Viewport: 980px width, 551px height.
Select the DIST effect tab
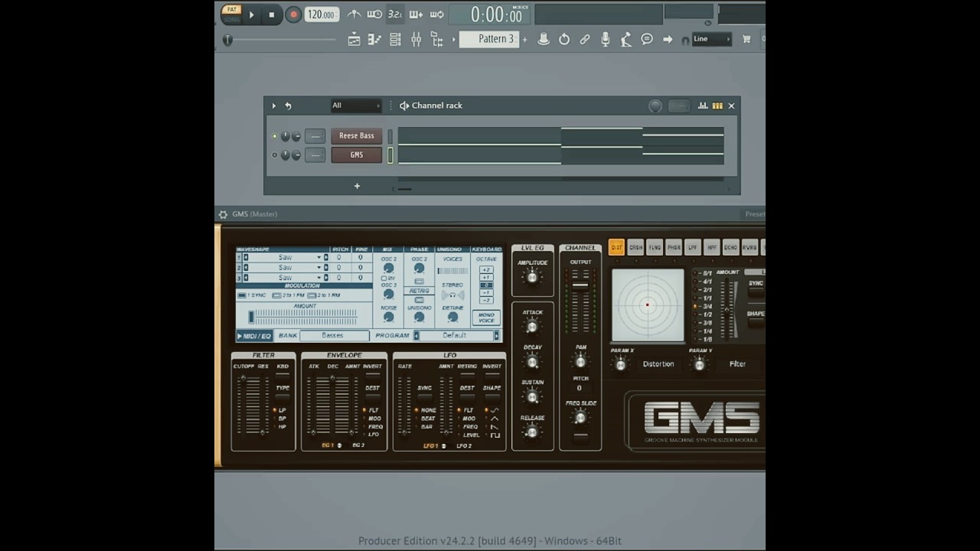coord(616,247)
